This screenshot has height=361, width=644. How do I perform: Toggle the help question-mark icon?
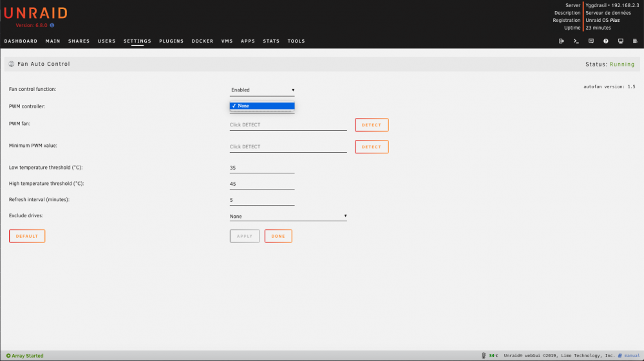coord(606,41)
